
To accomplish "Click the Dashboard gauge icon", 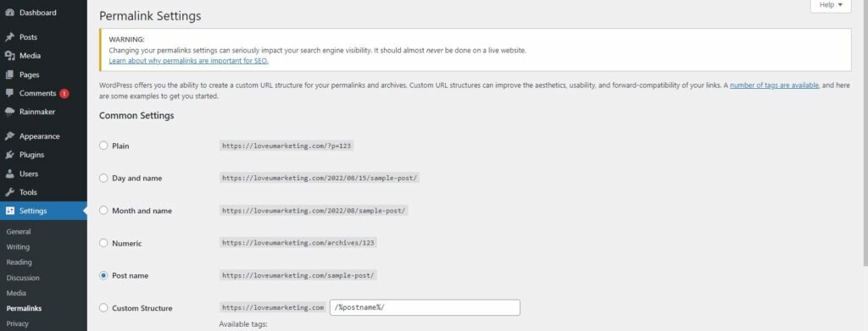I will [9, 12].
